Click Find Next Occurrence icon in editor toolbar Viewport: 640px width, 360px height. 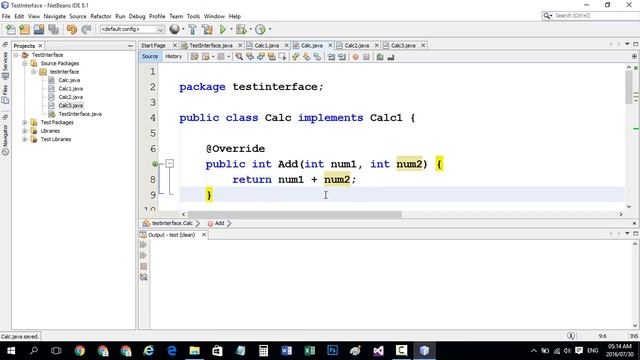tap(260, 57)
